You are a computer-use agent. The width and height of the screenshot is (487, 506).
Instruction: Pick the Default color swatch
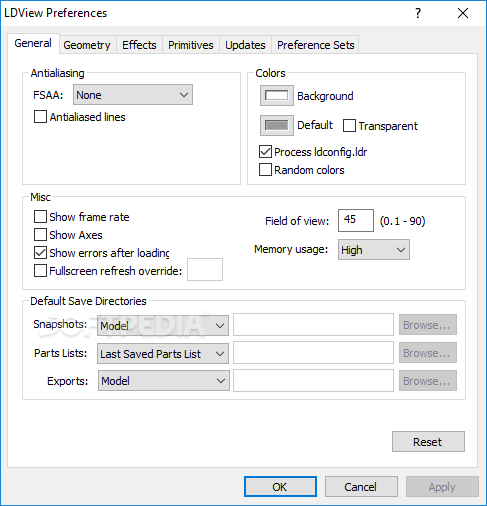click(277, 125)
